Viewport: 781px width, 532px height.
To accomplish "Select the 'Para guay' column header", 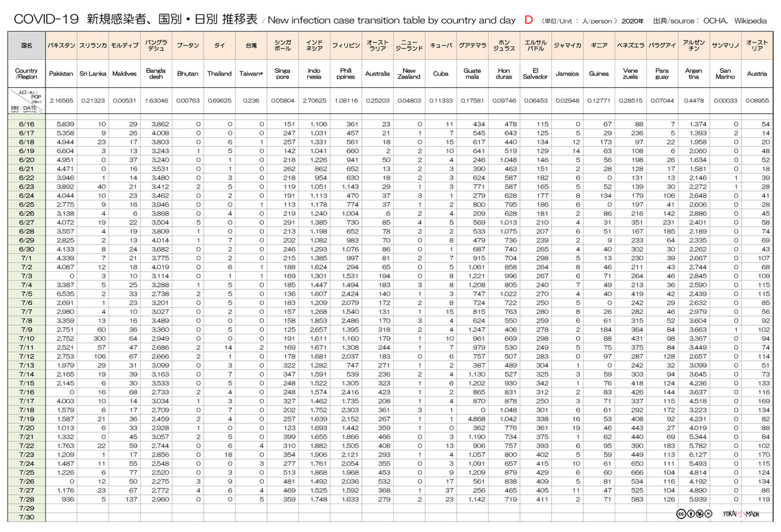I will tap(661, 73).
